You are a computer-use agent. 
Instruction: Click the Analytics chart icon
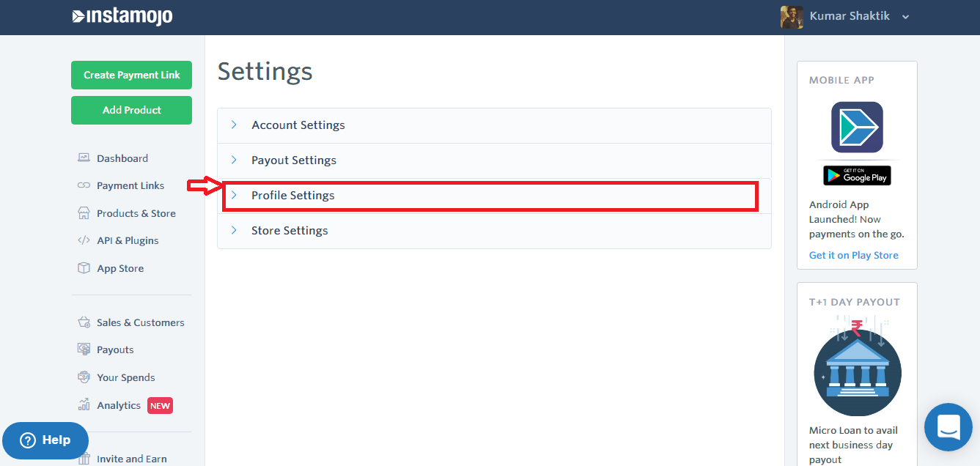pyautogui.click(x=84, y=404)
